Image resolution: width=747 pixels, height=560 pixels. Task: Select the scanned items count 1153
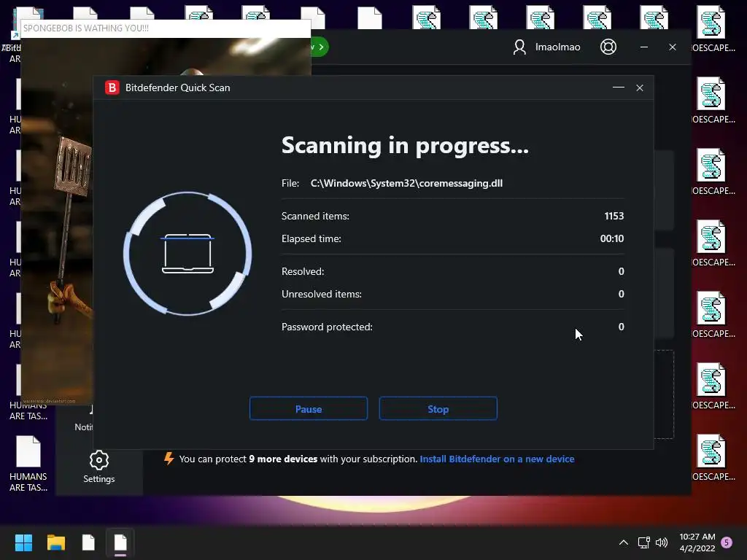614,216
